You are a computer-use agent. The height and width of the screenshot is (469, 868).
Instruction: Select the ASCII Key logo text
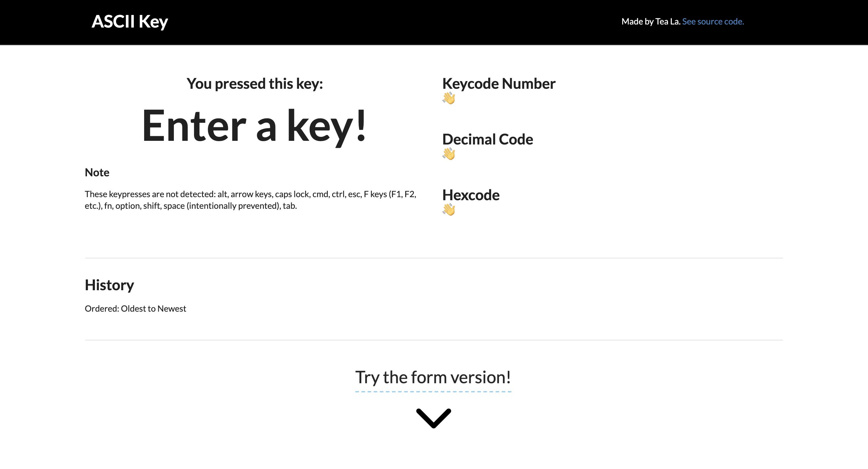click(x=130, y=21)
